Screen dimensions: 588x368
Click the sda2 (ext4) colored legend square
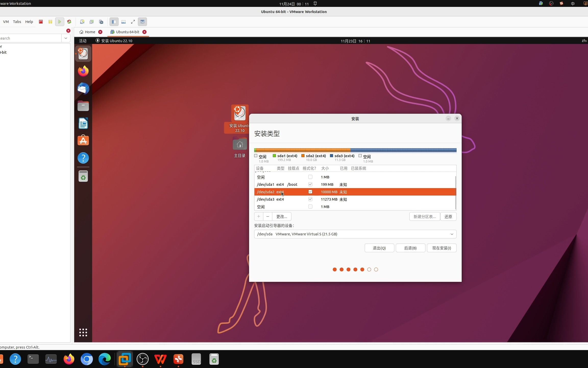(302, 156)
